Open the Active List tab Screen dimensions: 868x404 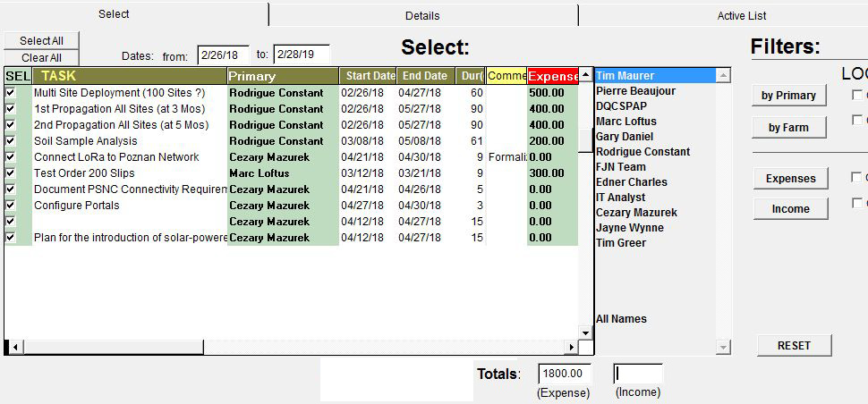click(741, 15)
